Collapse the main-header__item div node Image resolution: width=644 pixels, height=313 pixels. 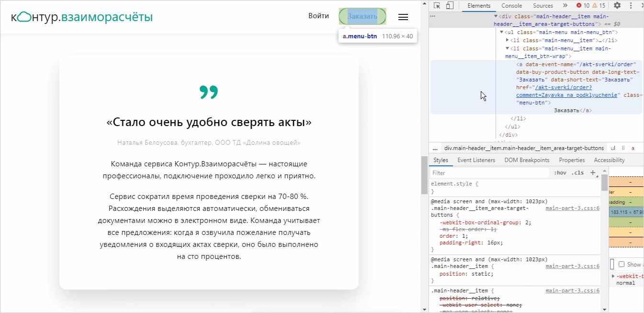495,16
